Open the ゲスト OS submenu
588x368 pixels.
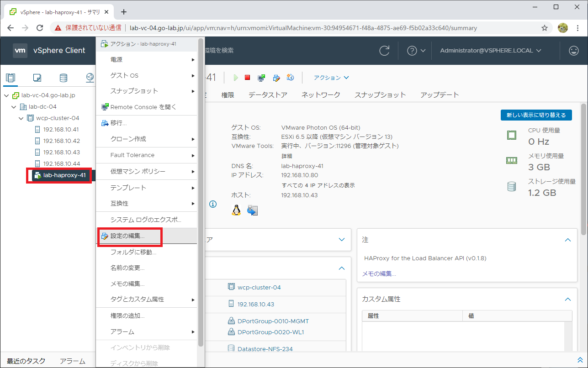pyautogui.click(x=147, y=75)
